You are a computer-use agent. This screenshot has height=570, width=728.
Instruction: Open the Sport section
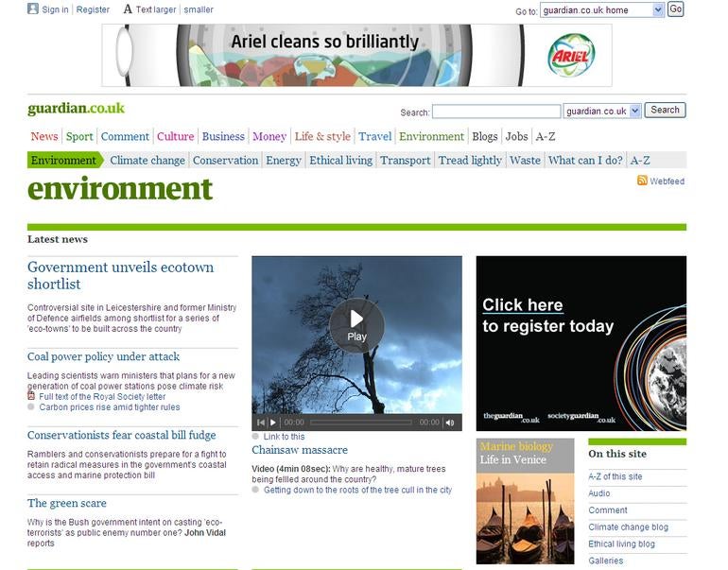point(79,136)
